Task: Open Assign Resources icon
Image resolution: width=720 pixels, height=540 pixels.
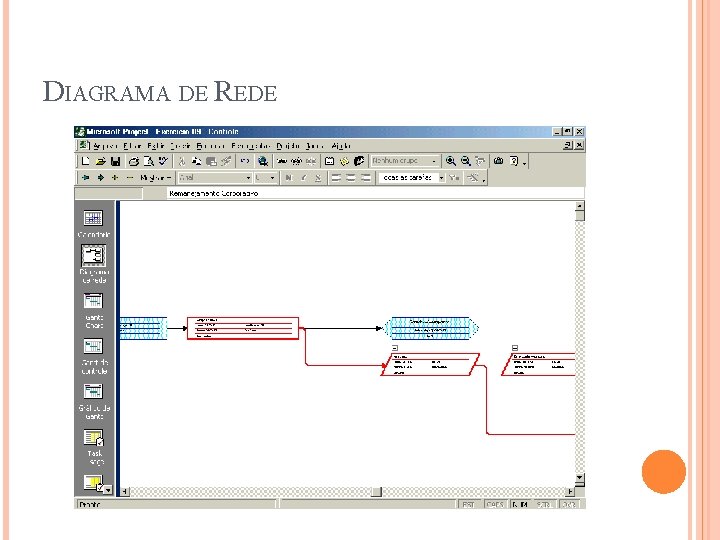Action: click(x=359, y=161)
